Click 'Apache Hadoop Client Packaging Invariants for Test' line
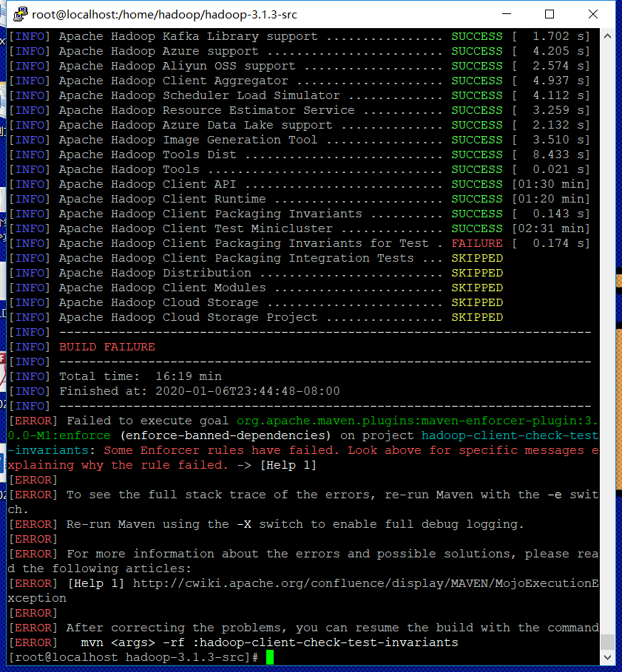622x672 pixels. pos(300,243)
